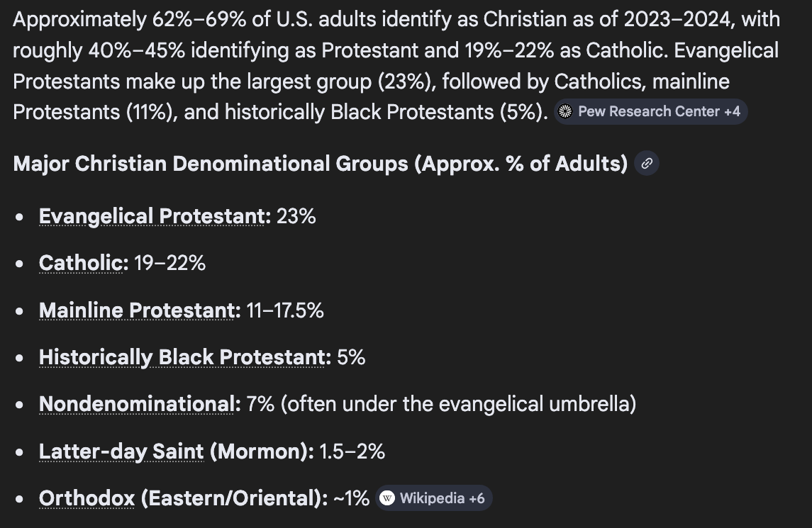Open the Pew Research Center source chip
The height and width of the screenshot is (528, 812).
coord(650,111)
